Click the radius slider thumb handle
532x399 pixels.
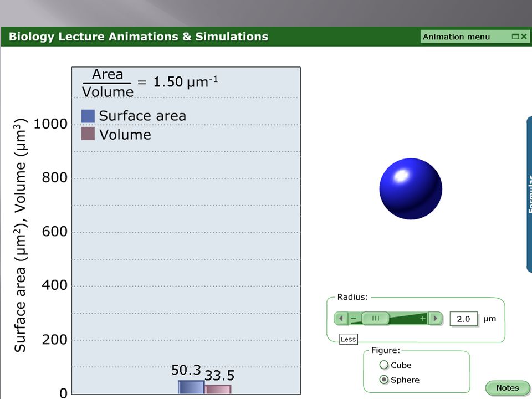click(375, 318)
